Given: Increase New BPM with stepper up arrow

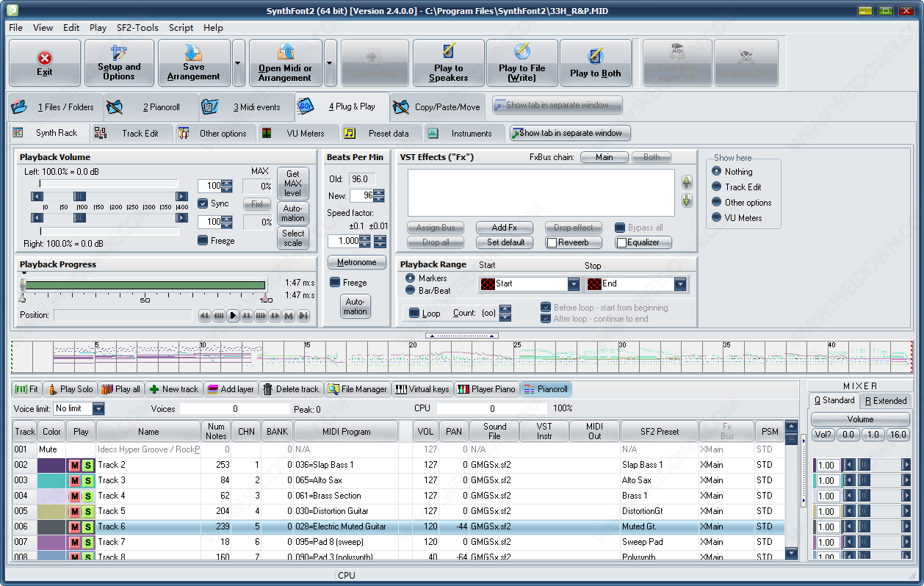Looking at the screenshot, I should 379,192.
